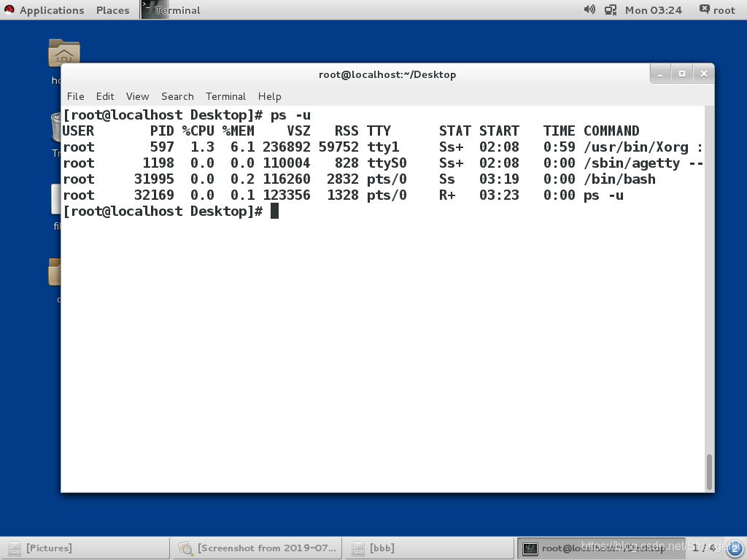
Task: Click PID value 597
Action: (x=162, y=147)
